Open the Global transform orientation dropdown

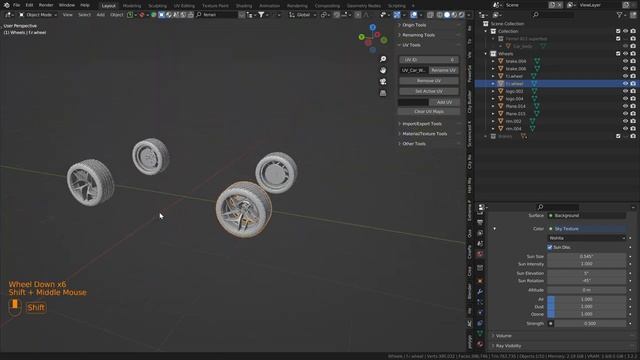click(x=303, y=15)
